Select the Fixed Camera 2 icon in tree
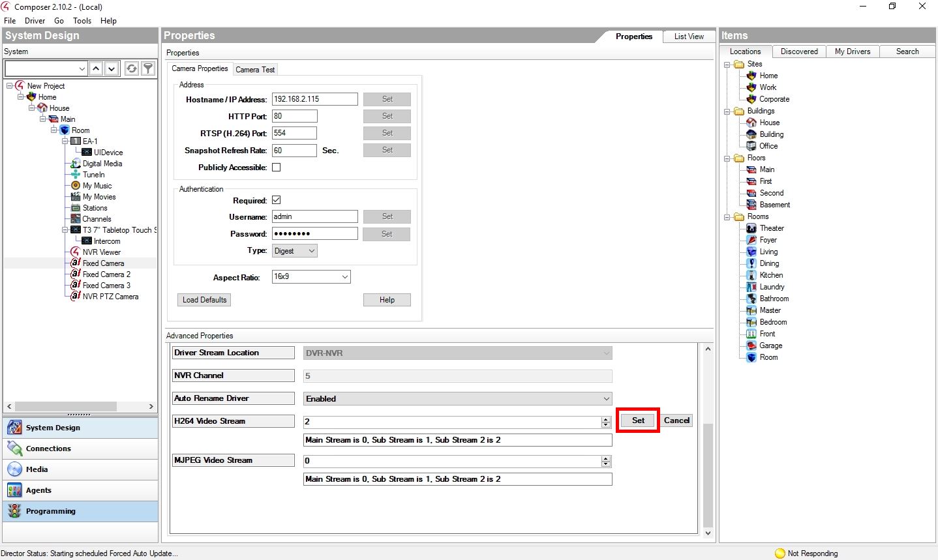The image size is (938, 560). pos(76,274)
